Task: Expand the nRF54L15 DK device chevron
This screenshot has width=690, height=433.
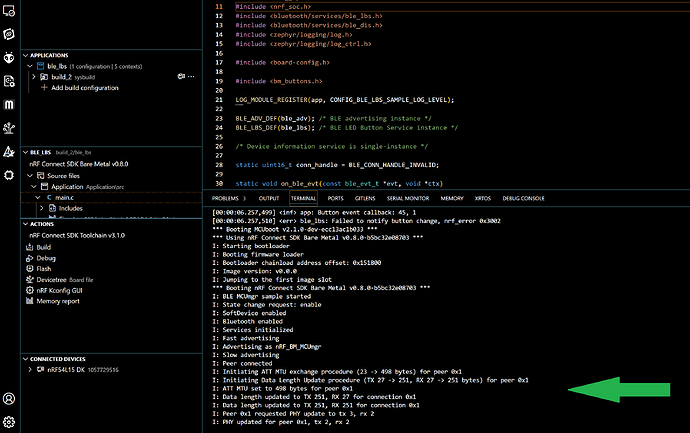Action: coord(30,370)
